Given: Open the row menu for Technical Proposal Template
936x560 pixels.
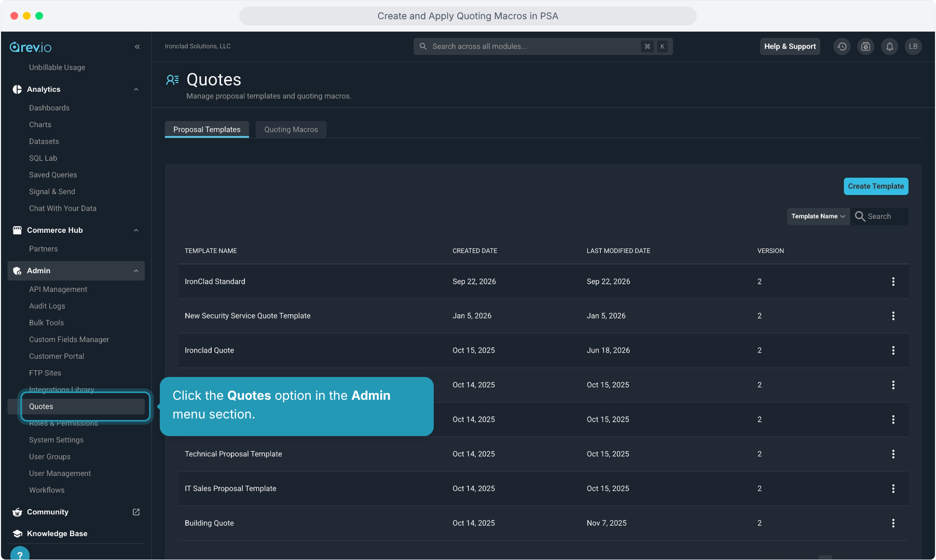Looking at the screenshot, I should tap(893, 454).
